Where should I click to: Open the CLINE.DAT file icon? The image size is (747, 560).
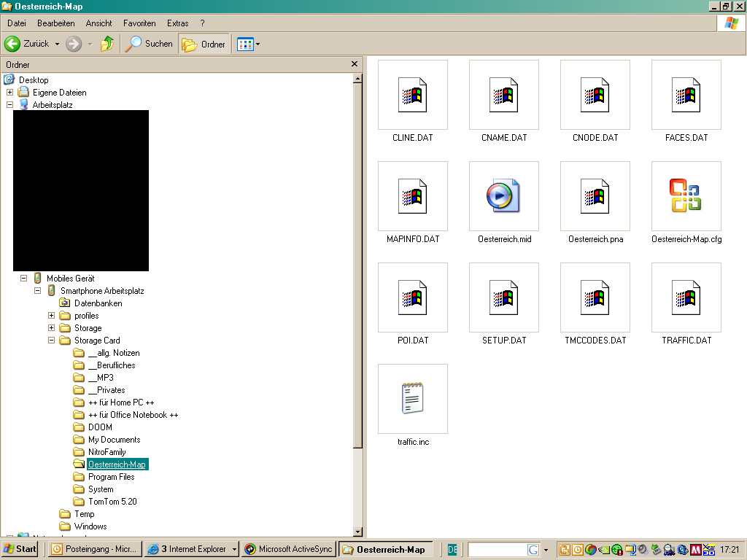tap(413, 95)
